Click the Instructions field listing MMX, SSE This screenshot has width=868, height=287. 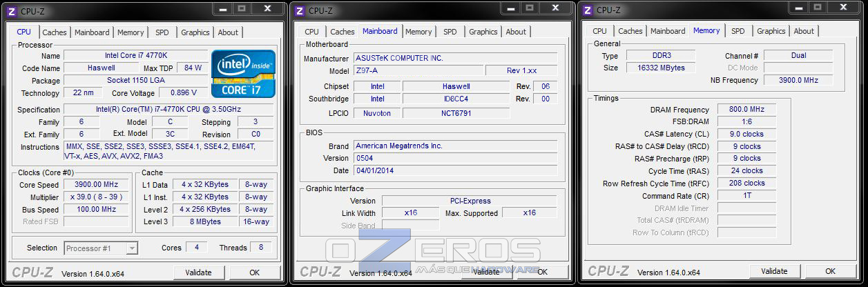[168, 151]
